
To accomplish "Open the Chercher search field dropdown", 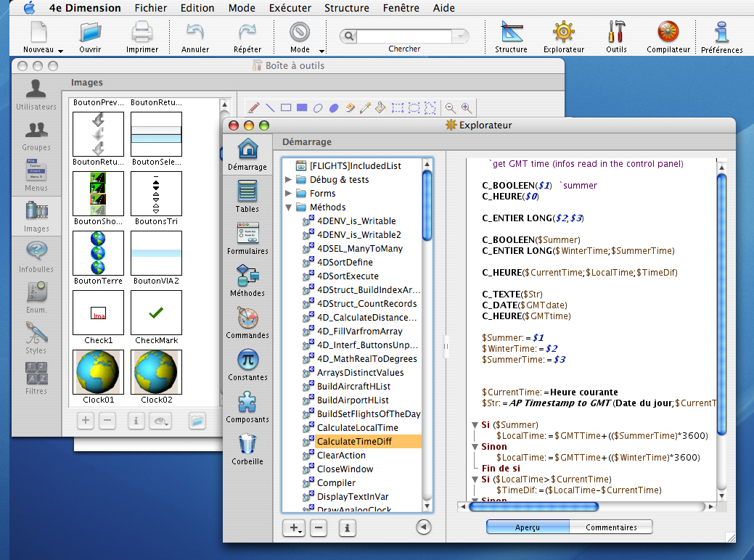I will click(x=461, y=36).
